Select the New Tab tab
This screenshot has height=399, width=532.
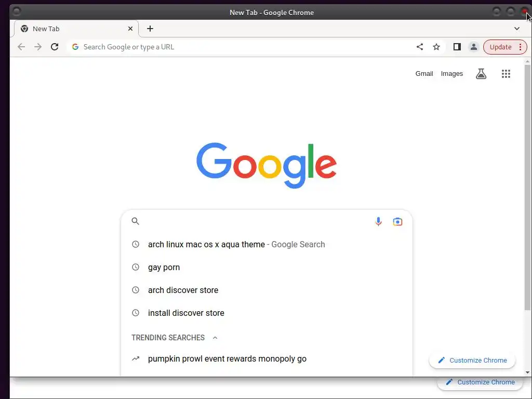click(76, 29)
